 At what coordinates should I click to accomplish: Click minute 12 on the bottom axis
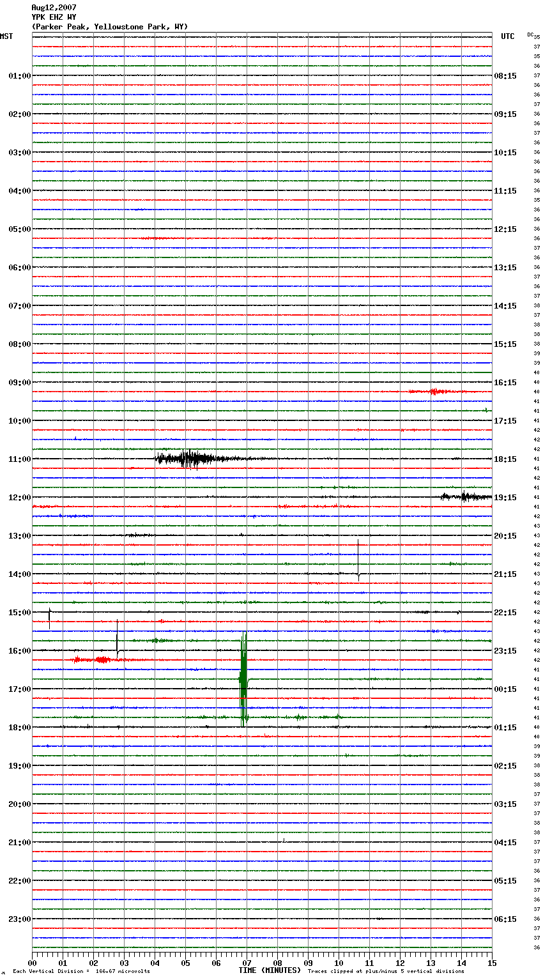(400, 963)
